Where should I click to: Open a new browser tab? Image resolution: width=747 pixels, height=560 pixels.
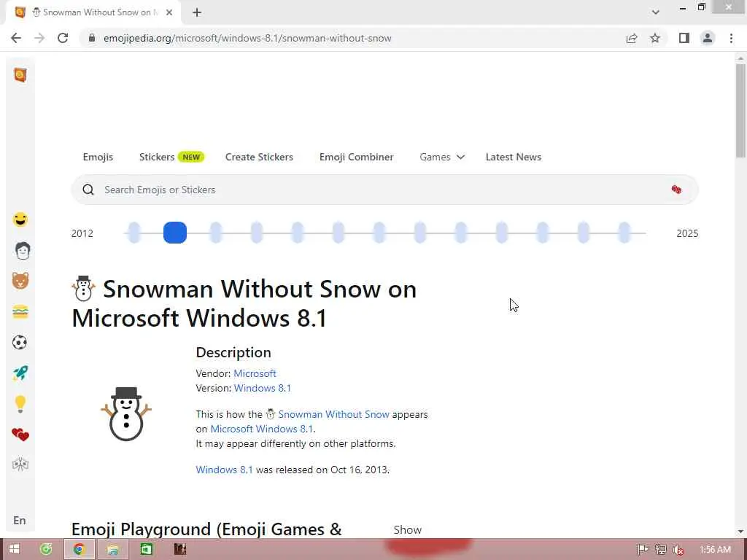point(197,13)
